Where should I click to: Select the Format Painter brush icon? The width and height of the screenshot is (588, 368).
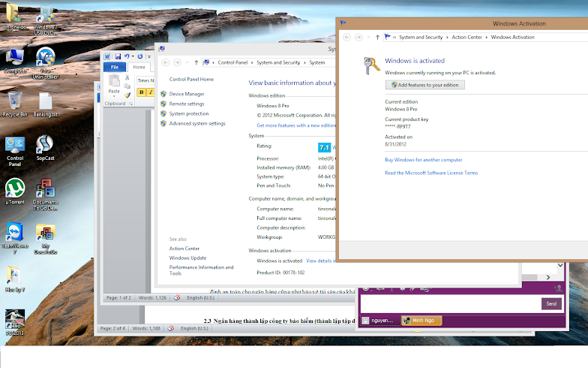point(127,95)
